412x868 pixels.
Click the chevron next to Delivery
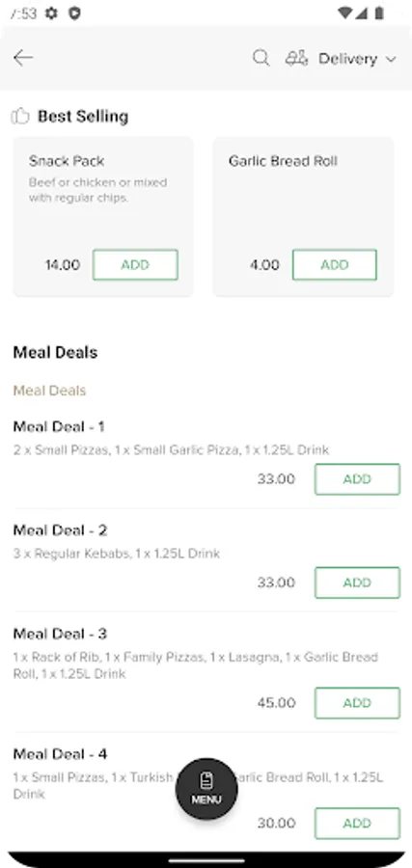[391, 59]
